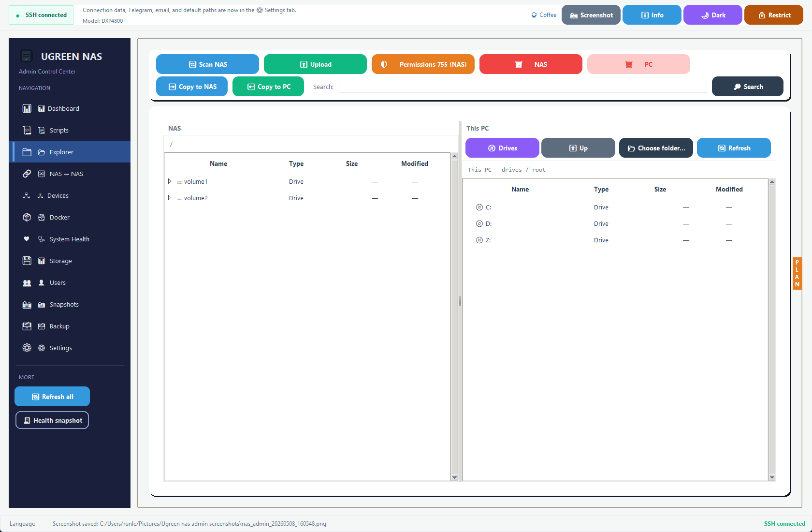Image resolution: width=812 pixels, height=532 pixels.
Task: Click the Docker cube icon in sidebar
Action: (27, 217)
